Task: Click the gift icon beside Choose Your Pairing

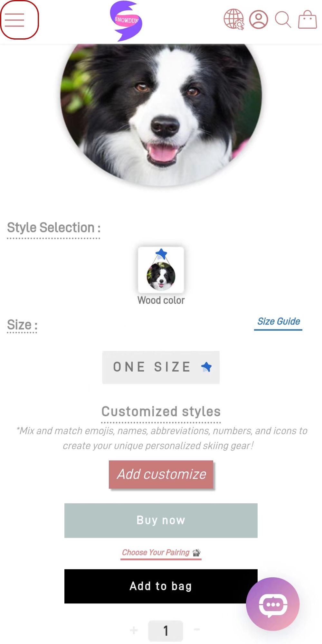Action: 197,553
